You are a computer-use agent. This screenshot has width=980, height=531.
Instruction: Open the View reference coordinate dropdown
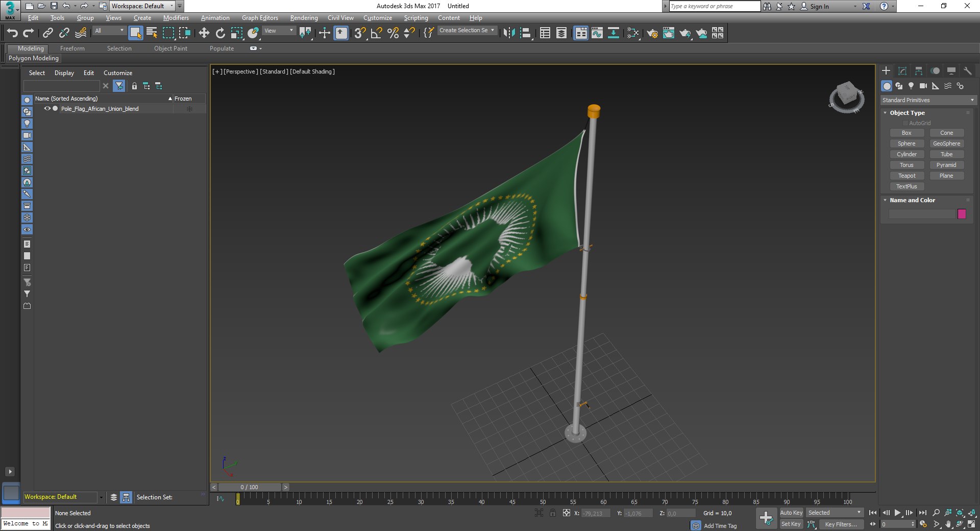tap(279, 31)
